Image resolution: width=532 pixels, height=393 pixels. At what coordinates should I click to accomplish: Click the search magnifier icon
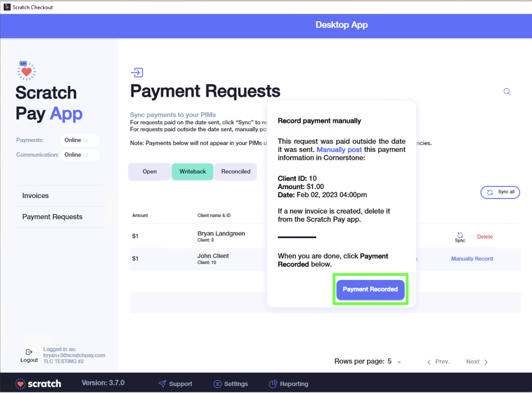pos(507,92)
